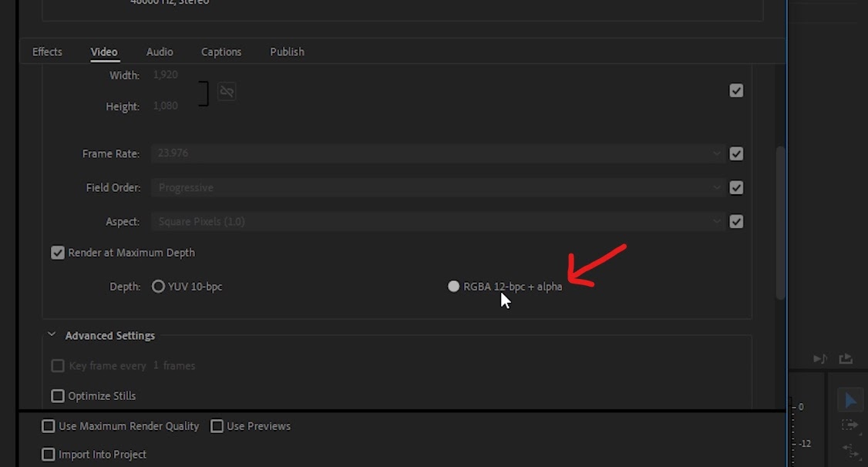
Task: Open the Captions tab
Action: [221, 52]
